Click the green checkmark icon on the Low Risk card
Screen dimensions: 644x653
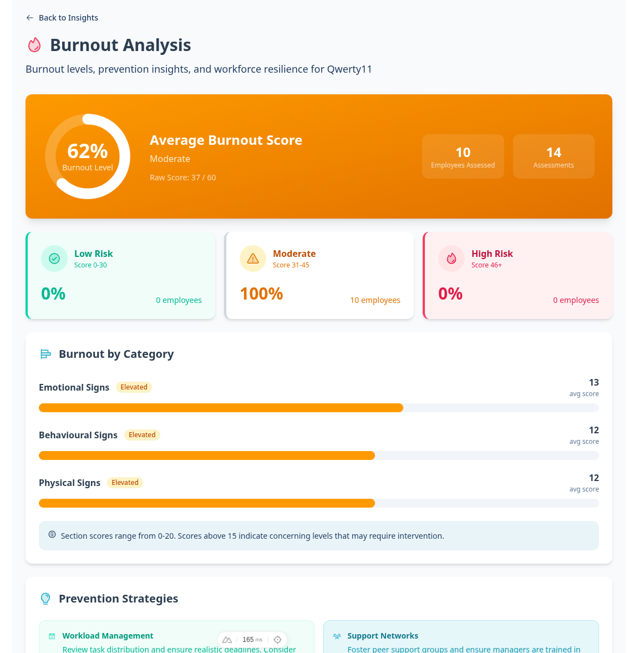click(54, 258)
